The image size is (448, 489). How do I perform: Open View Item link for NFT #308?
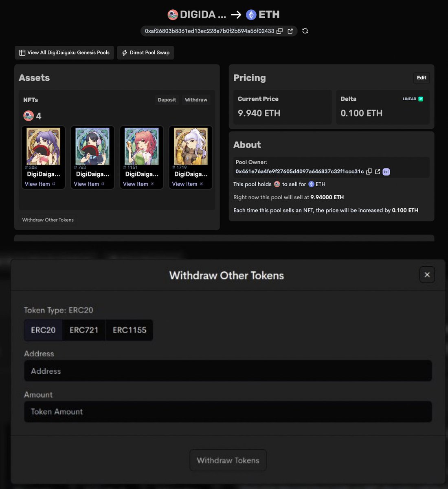pos(40,184)
